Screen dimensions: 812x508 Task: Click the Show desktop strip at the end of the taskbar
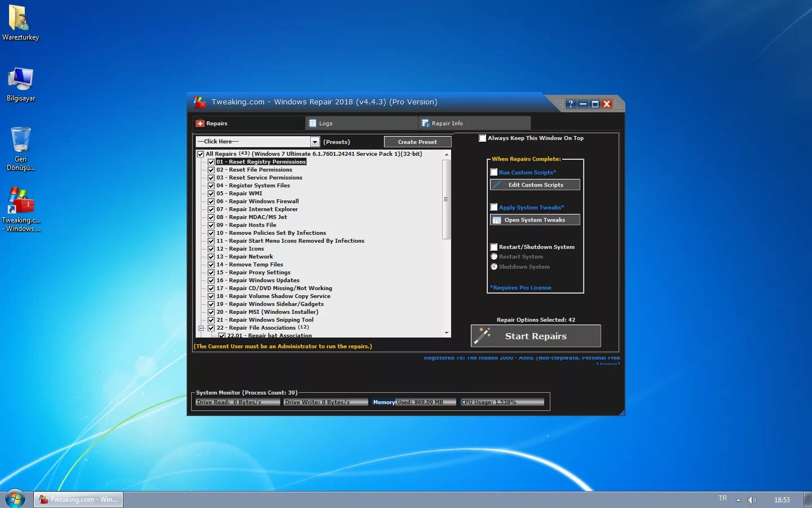tap(807, 500)
